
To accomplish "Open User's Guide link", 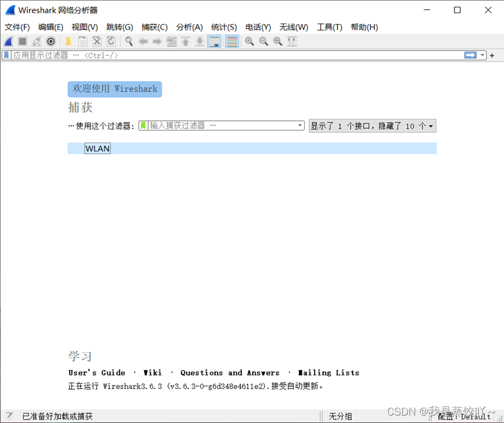I will pos(97,372).
